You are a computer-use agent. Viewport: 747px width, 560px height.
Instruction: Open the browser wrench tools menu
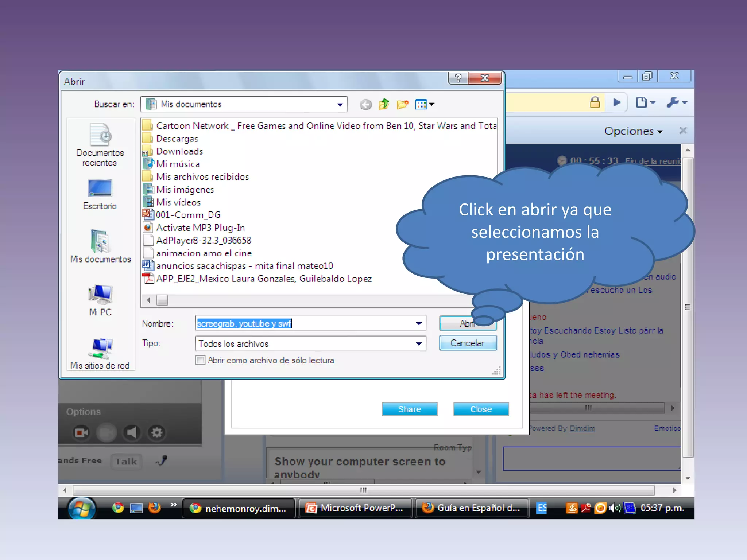pyautogui.click(x=677, y=102)
